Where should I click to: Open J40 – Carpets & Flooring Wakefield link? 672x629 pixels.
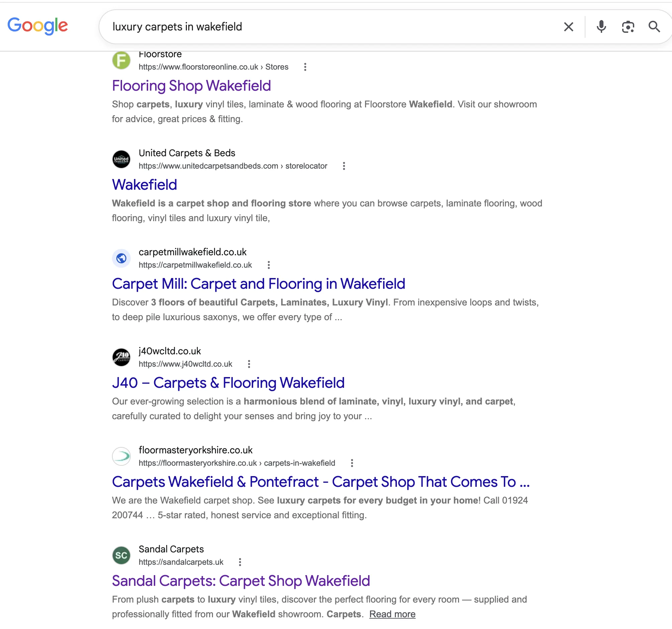pos(228,383)
